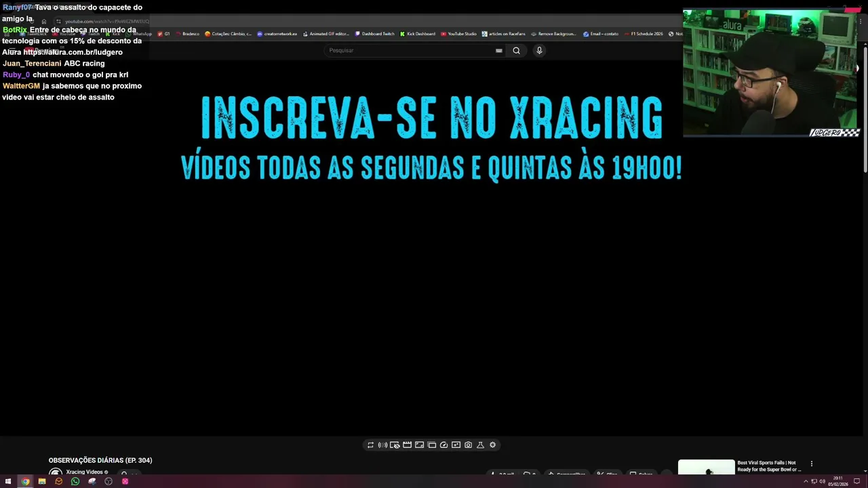Click the taskbar clock showing 20:11
868x488 pixels.
pos(837,481)
